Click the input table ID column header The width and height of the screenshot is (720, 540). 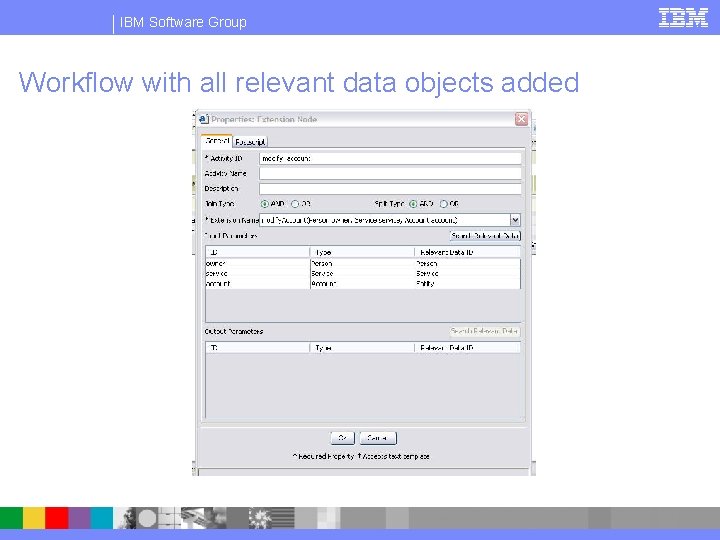click(x=258, y=252)
